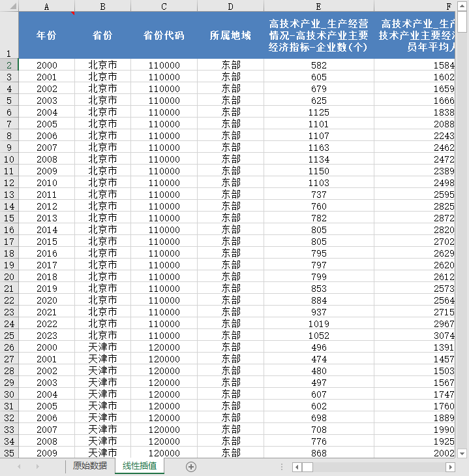This screenshot has width=469, height=476.
Task: Click the red comment indicator on B1
Action: (73, 13)
